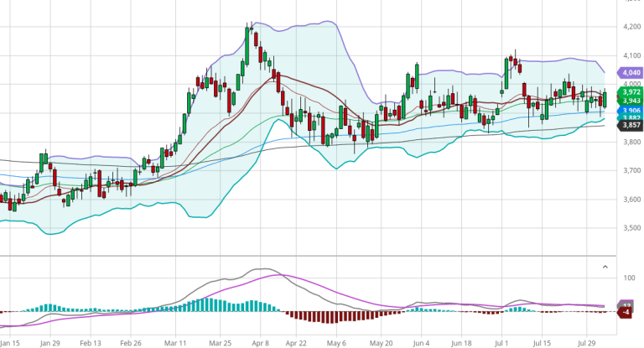
Task: Click the Mar 25 date label
Action: pyautogui.click(x=221, y=343)
